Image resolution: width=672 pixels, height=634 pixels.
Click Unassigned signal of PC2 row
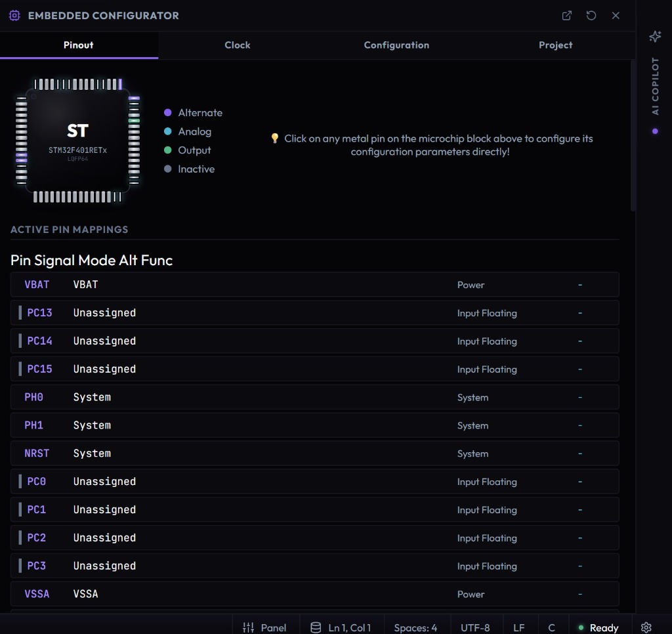[104, 538]
